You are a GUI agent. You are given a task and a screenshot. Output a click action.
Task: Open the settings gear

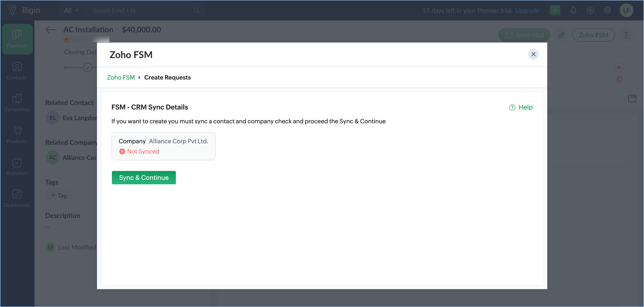[607, 10]
